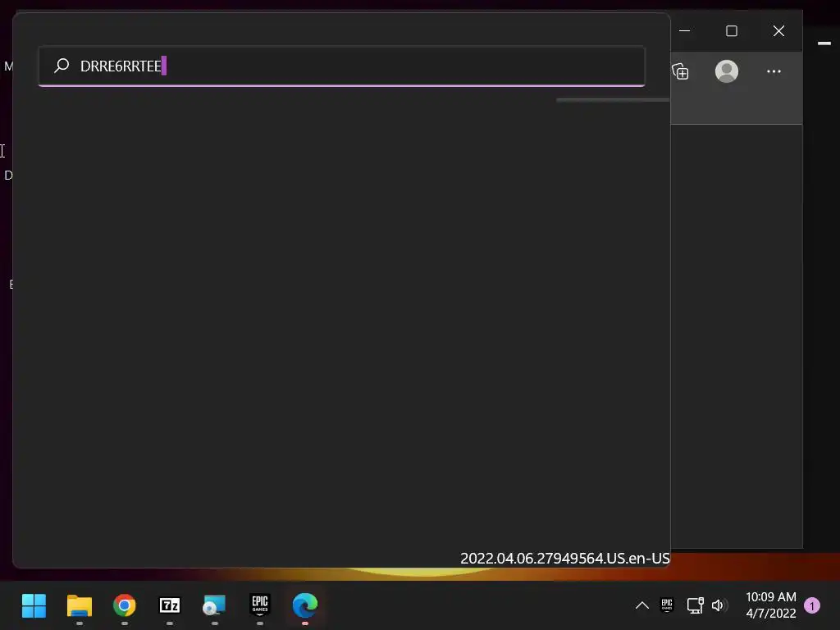Open Edge Settings and more menu
840x630 pixels.
click(x=774, y=71)
